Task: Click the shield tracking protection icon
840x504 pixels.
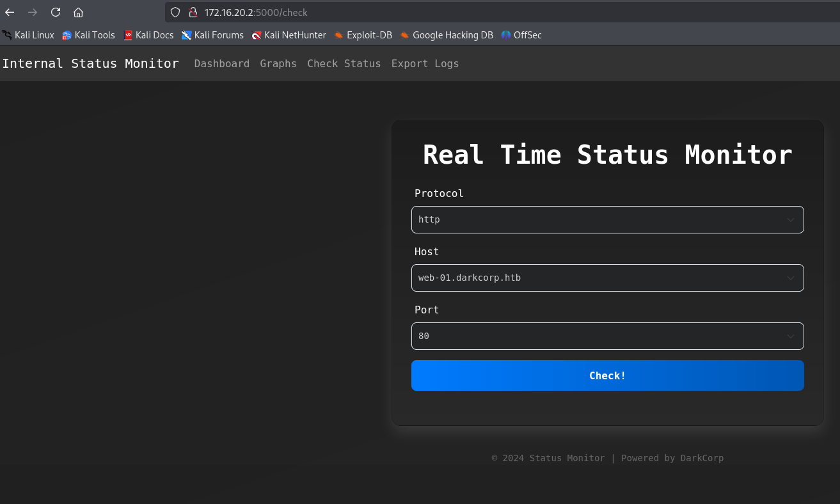Action: tap(175, 12)
